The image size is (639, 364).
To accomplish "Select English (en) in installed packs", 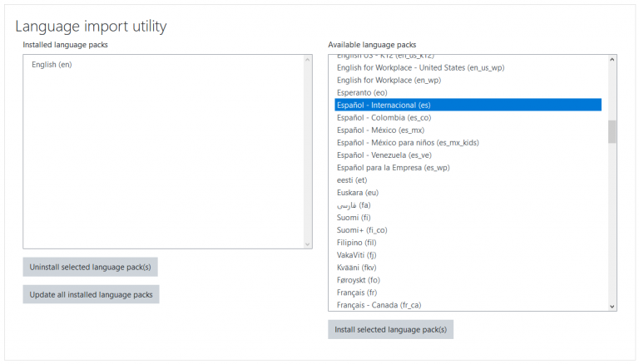I will 52,65.
